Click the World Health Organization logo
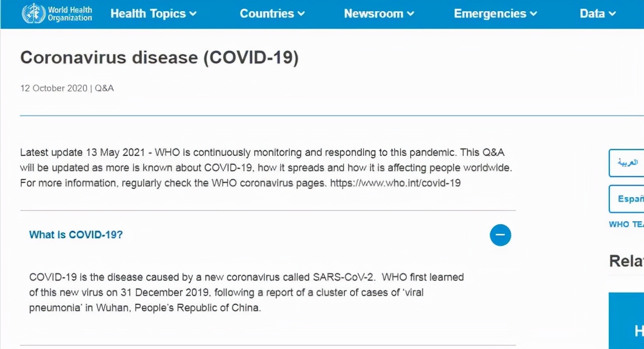The width and height of the screenshot is (644, 349). [57, 14]
